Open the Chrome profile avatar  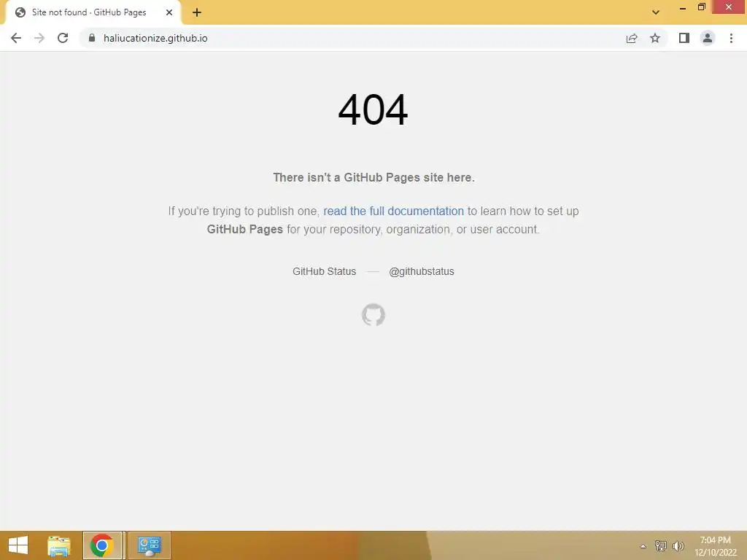click(708, 38)
